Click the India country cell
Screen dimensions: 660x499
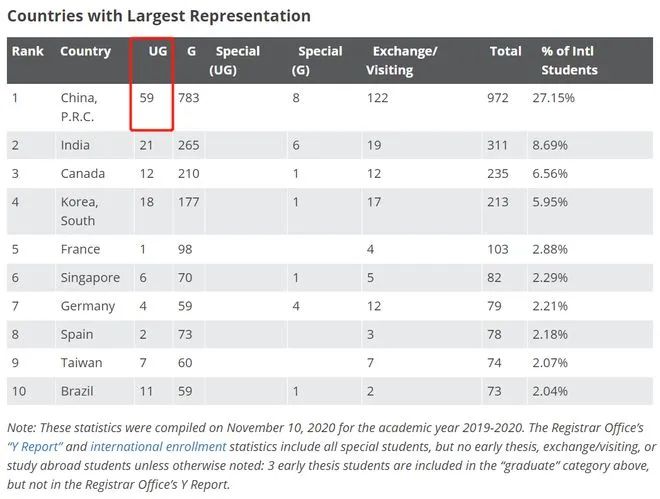coord(75,146)
